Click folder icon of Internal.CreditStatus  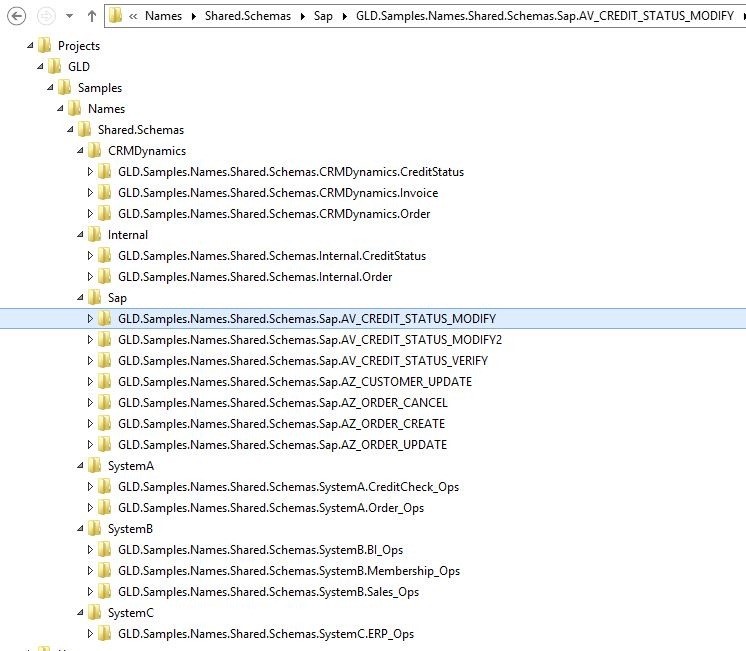(105, 255)
